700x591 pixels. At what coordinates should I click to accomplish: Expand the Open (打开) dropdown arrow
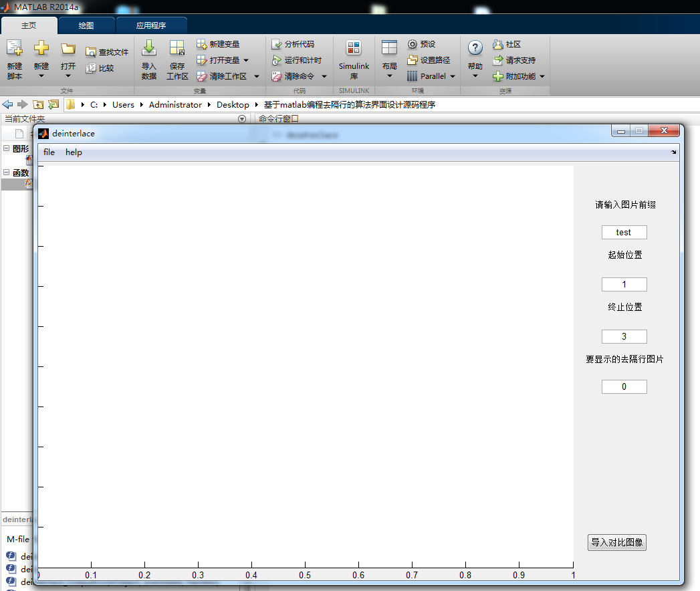[x=68, y=76]
